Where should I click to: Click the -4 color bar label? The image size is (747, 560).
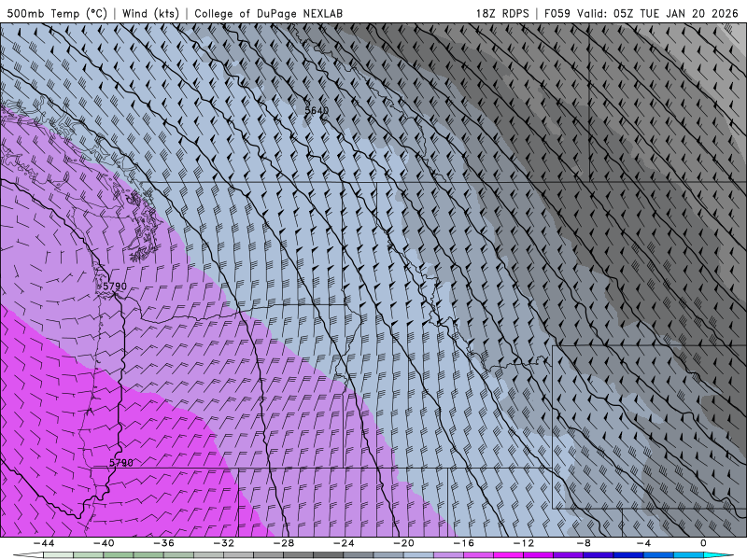point(643,543)
